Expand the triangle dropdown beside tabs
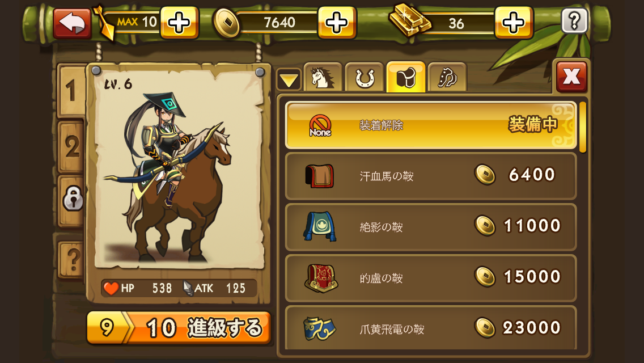644x363 pixels. click(x=289, y=79)
